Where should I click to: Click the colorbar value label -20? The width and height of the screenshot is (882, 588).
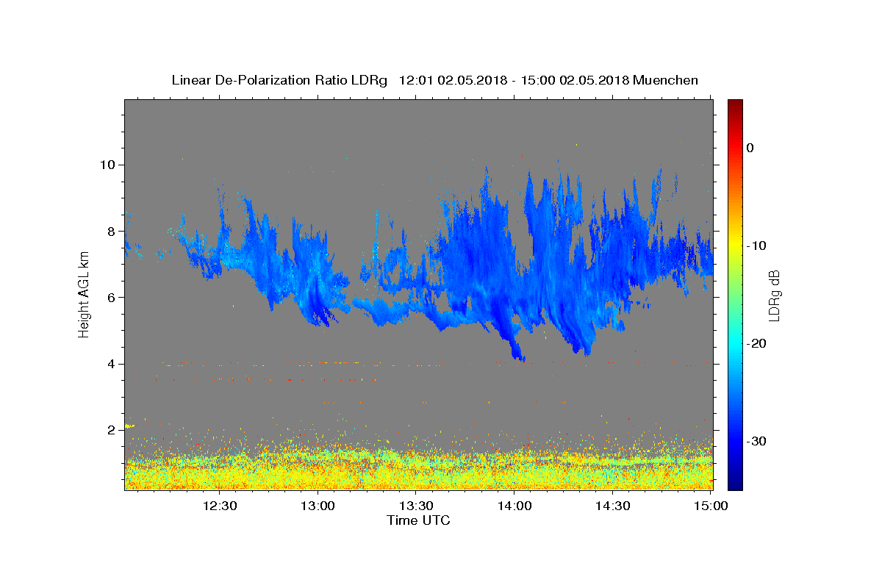756,343
